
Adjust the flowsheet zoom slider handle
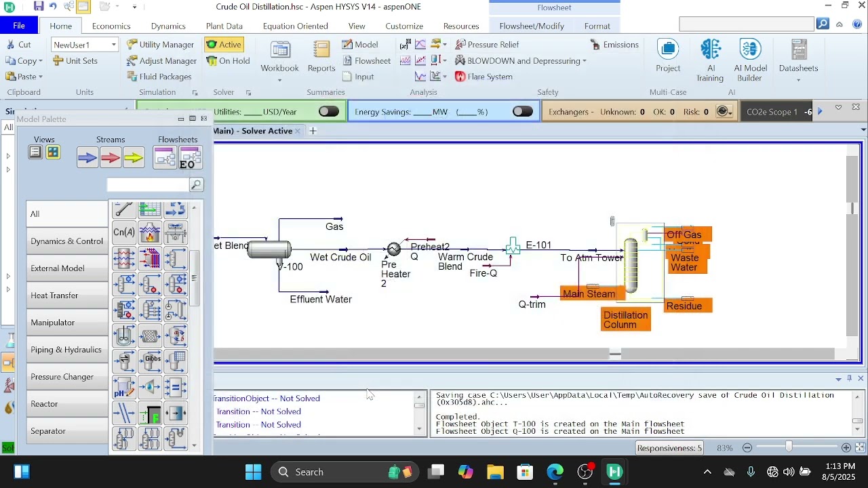coord(789,447)
